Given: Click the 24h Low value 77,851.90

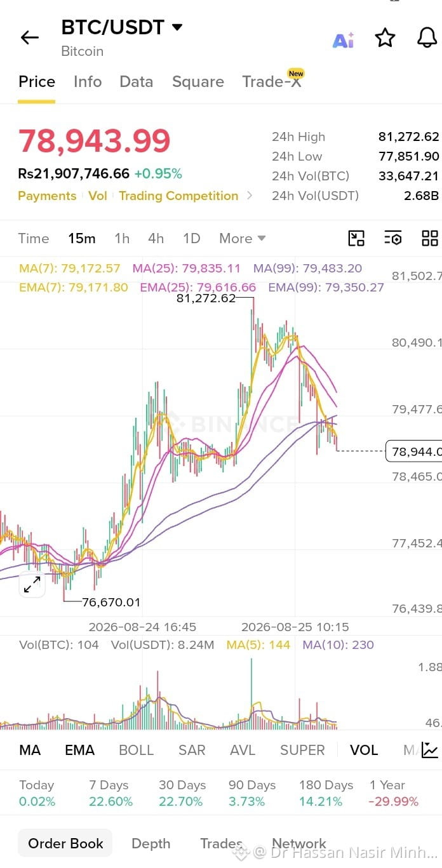Looking at the screenshot, I should tap(409, 156).
